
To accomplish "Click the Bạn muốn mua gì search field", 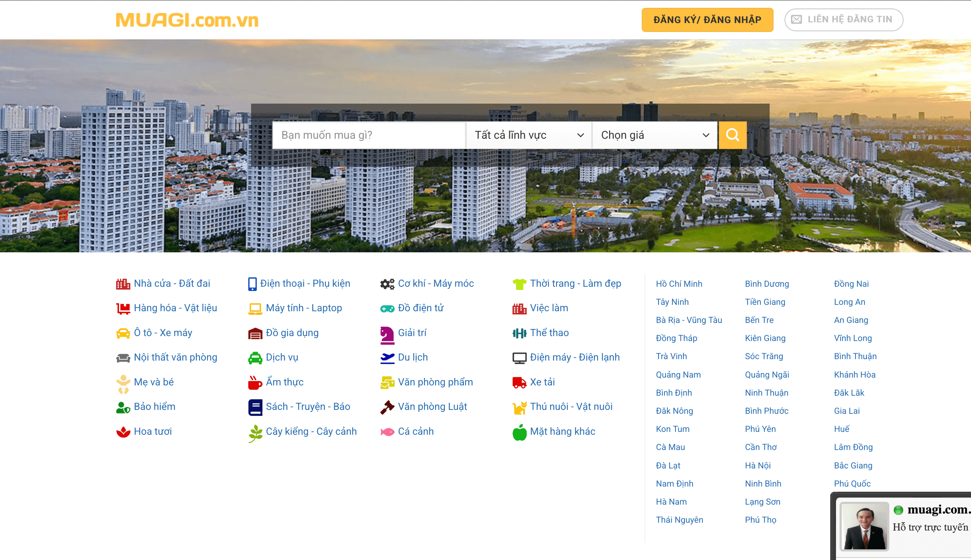I will (x=369, y=135).
